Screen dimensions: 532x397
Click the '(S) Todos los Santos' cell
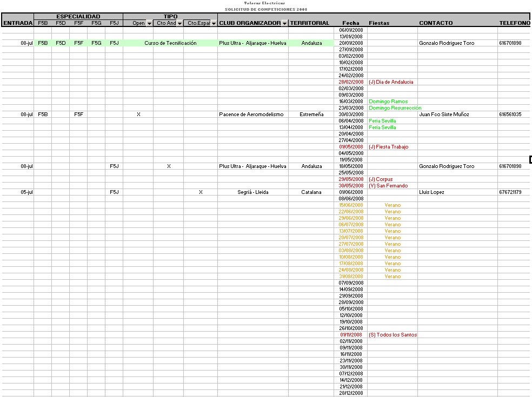coord(393,335)
